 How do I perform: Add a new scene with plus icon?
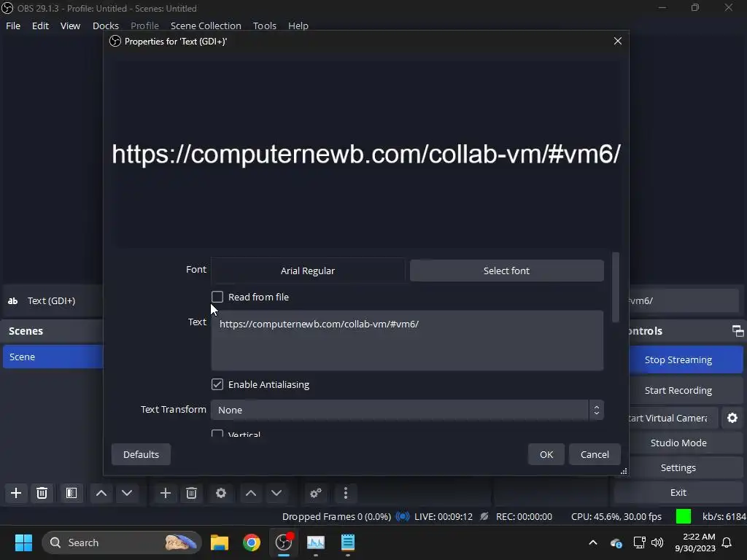[16, 493]
